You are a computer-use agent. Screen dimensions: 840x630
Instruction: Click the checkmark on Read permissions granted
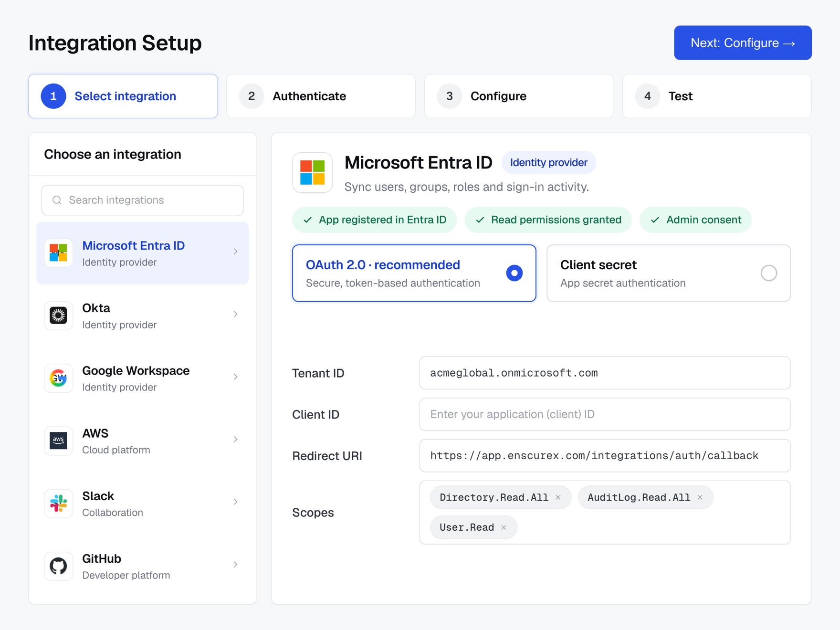pyautogui.click(x=480, y=220)
